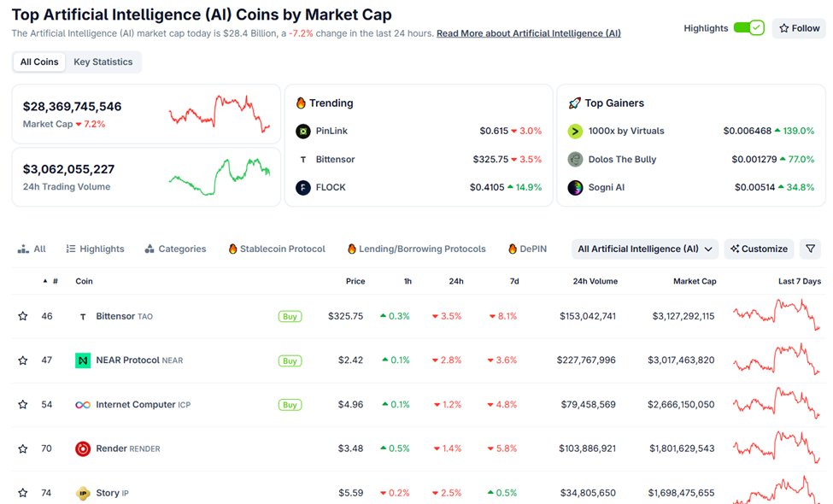Image resolution: width=833 pixels, height=504 pixels.
Task: Open the Read More about Artificial Intelligence link
Action: tap(528, 33)
